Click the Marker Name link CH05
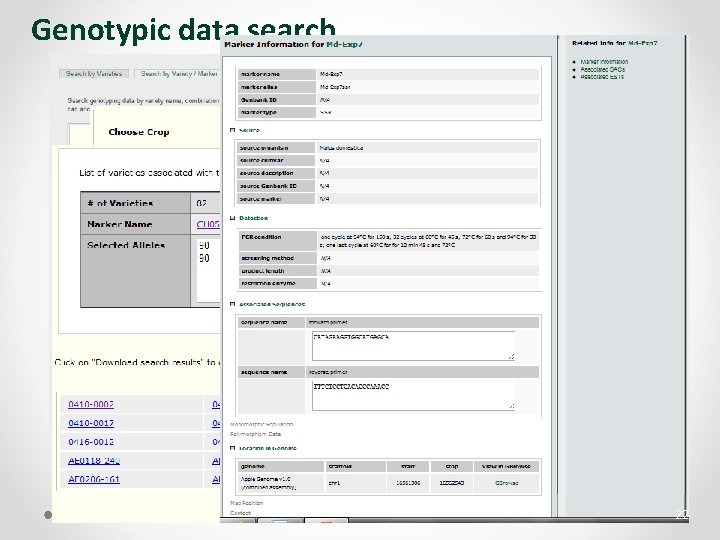Viewport: 720px width, 540px height. click(x=207, y=225)
